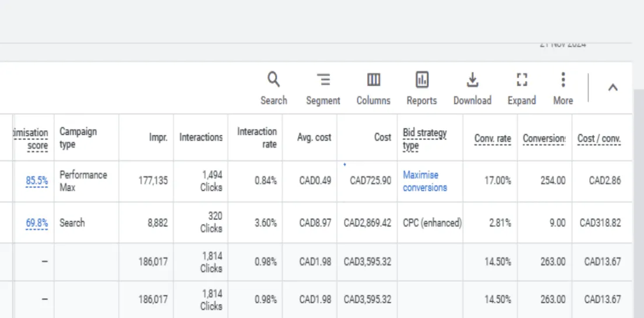Select the CAD725.90 cost cell

[x=367, y=181]
